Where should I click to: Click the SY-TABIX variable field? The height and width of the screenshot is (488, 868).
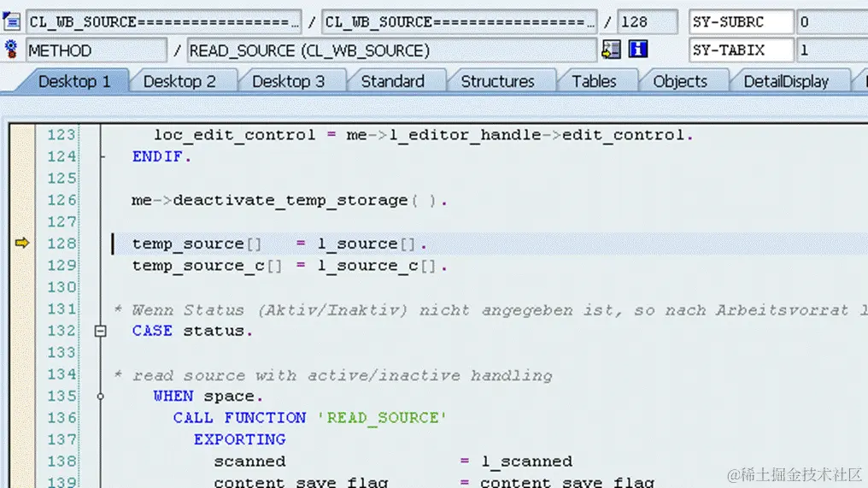tap(741, 50)
